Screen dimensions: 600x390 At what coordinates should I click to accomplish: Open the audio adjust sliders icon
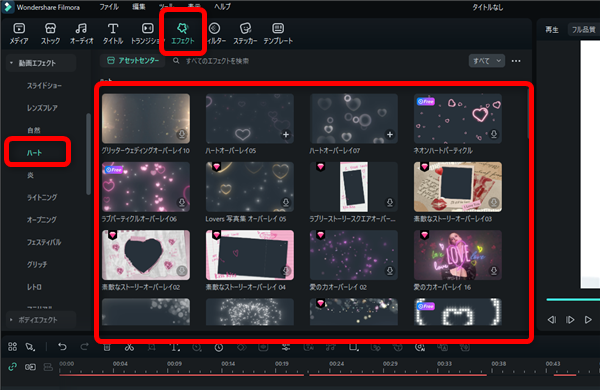286,347
